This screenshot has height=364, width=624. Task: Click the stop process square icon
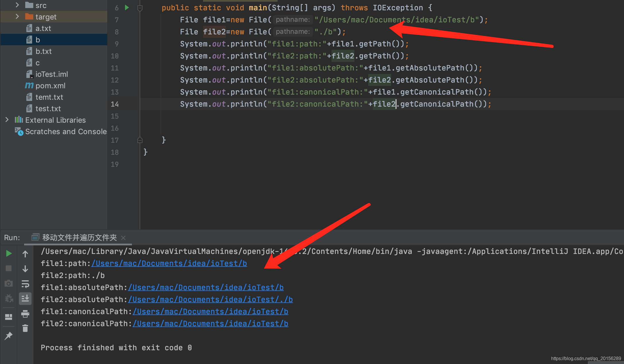tap(9, 268)
